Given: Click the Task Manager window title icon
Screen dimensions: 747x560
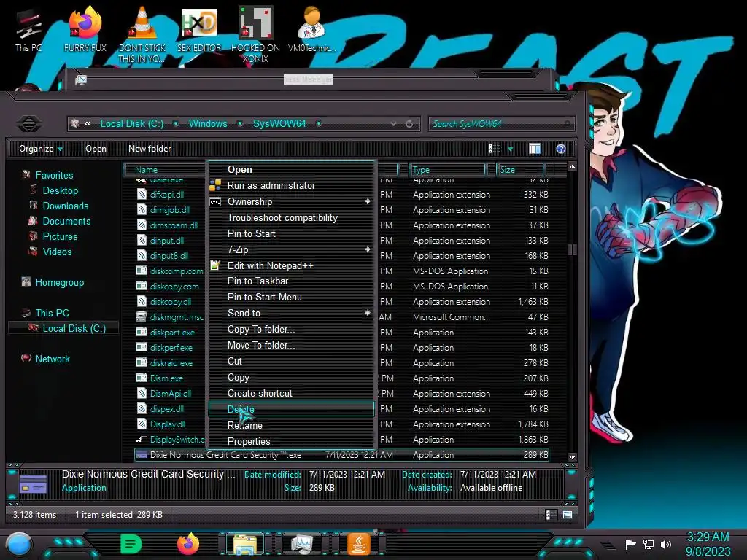Looking at the screenshot, I should pos(81,80).
